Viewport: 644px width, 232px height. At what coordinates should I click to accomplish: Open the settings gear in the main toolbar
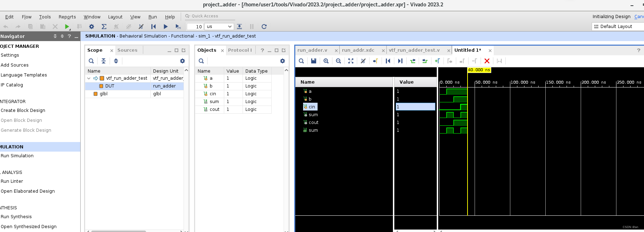pos(92,27)
